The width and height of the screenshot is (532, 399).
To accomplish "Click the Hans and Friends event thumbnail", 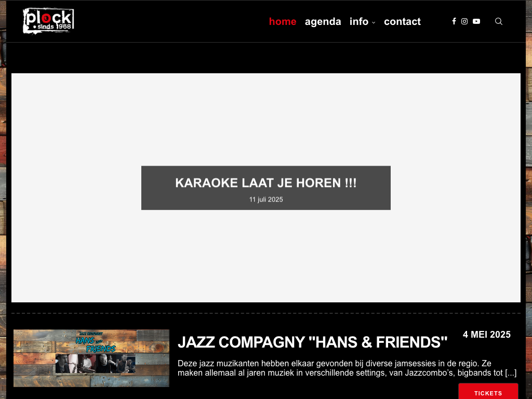I will click(91, 358).
